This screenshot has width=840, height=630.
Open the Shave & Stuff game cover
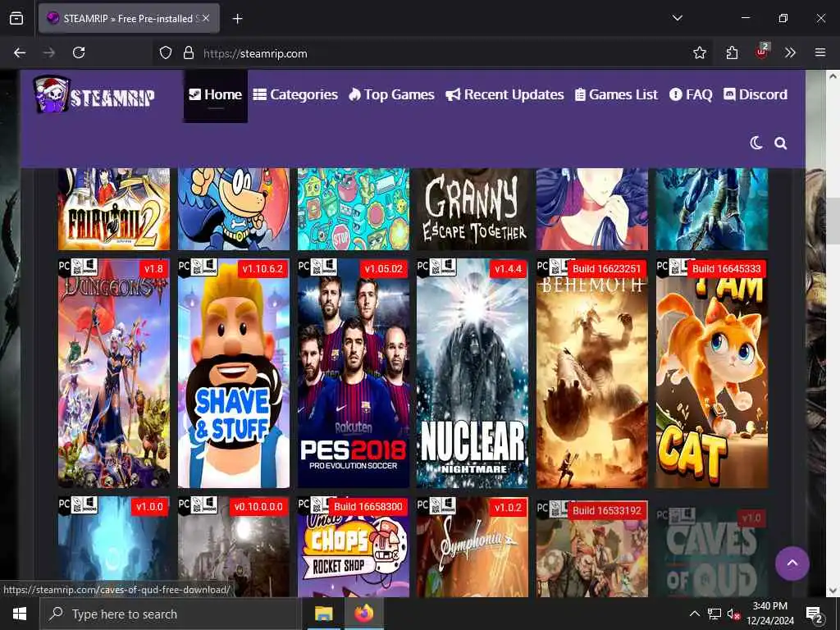pyautogui.click(x=234, y=373)
